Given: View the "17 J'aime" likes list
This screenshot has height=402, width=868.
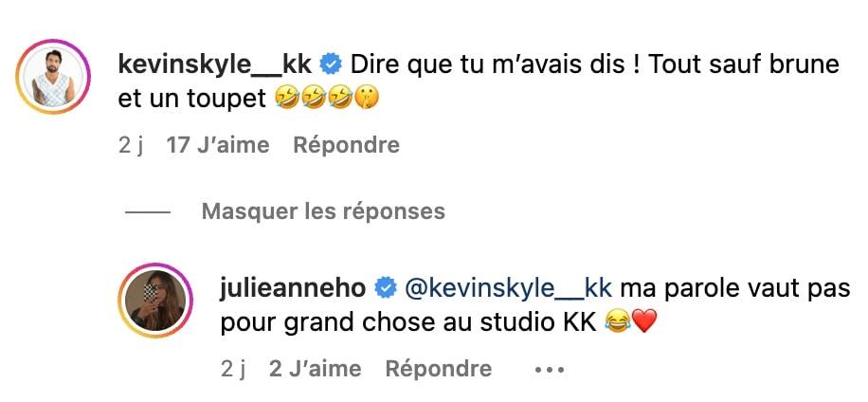Looking at the screenshot, I should [217, 145].
